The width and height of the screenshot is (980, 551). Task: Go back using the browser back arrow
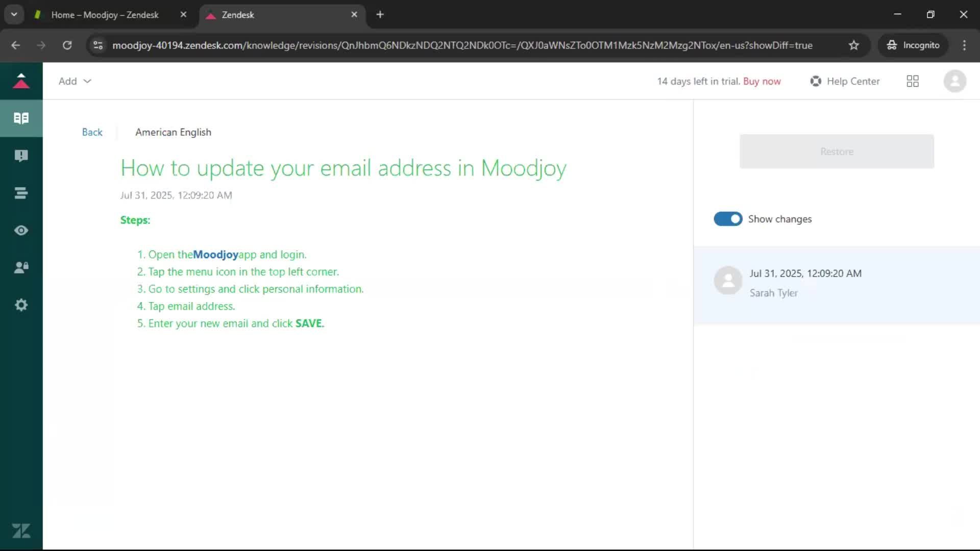16,45
